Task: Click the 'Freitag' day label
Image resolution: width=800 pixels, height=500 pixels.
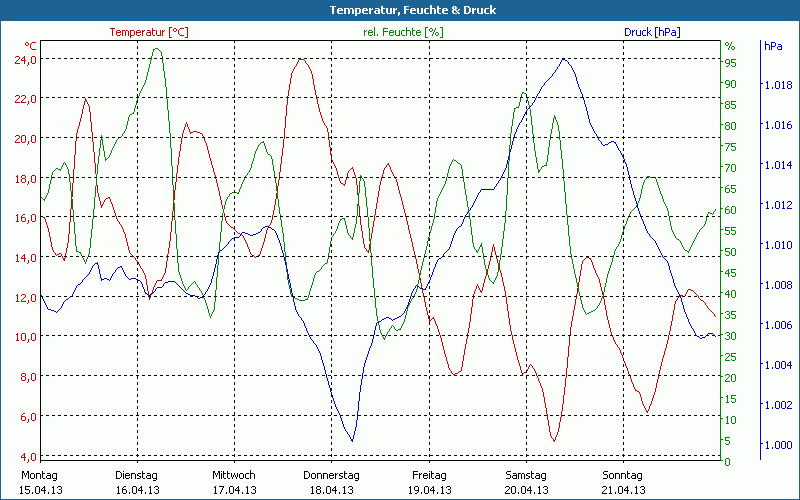Action: pyautogui.click(x=429, y=475)
